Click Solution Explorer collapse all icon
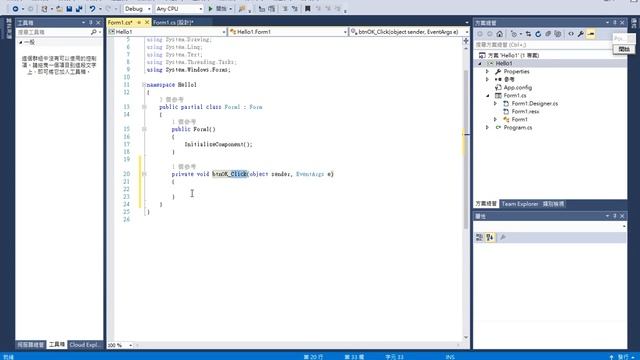Viewport: 640px width, 360px height. pos(548,34)
